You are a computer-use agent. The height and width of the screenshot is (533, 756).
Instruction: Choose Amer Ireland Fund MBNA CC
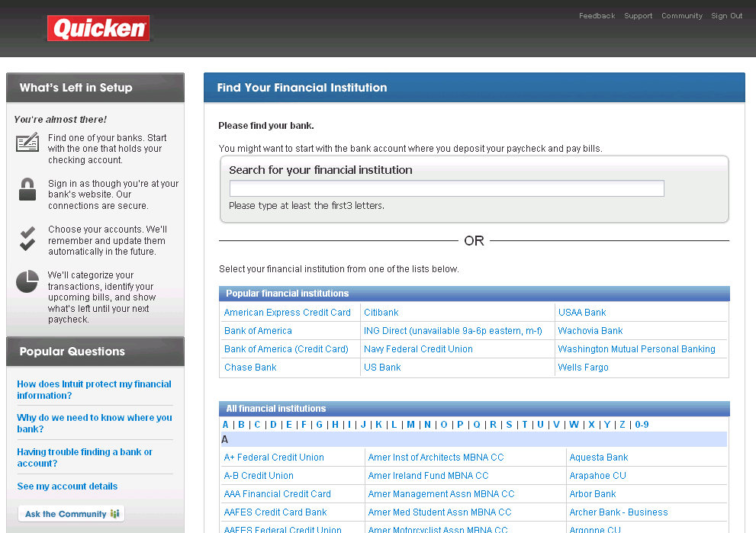(428, 476)
